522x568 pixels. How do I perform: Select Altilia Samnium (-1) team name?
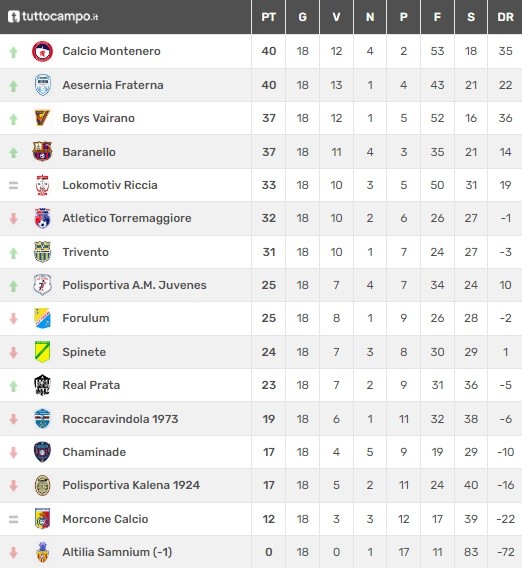click(117, 552)
